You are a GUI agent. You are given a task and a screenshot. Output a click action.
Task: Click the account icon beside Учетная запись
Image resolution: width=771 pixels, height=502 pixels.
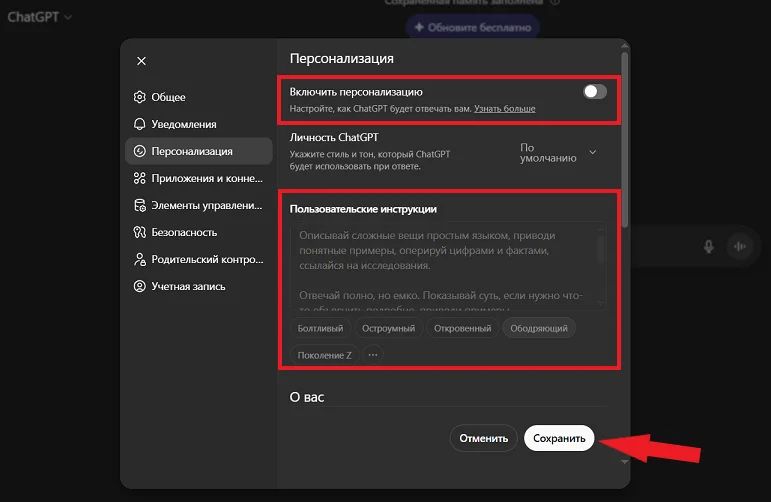pyautogui.click(x=140, y=286)
